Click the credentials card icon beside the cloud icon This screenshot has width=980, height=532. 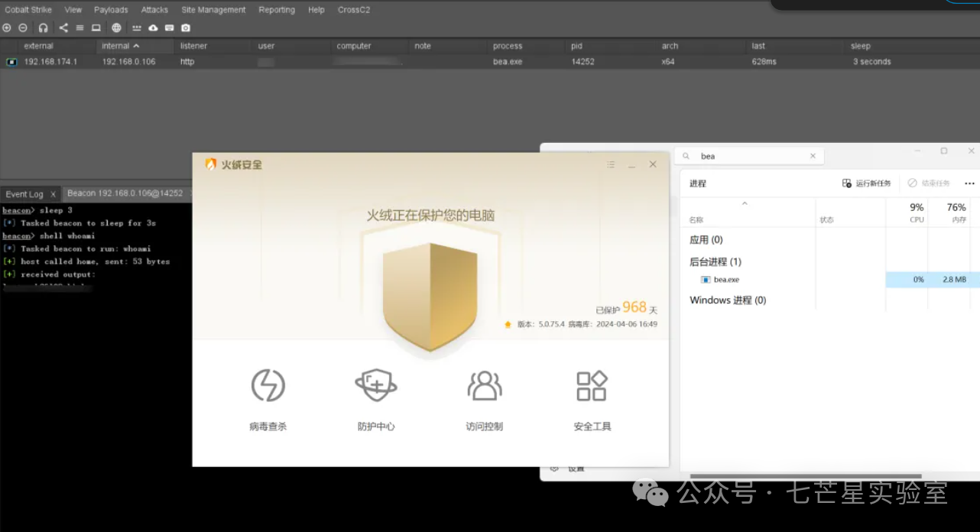pos(169,28)
